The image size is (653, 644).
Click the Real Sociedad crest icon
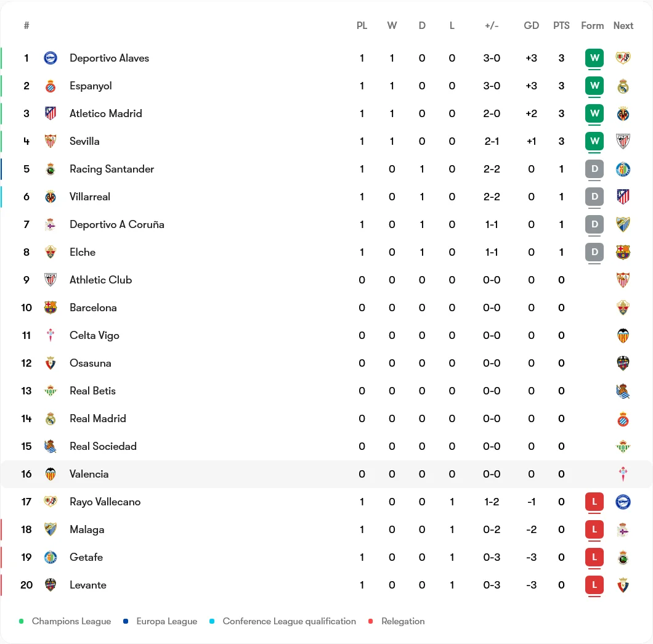tap(51, 446)
